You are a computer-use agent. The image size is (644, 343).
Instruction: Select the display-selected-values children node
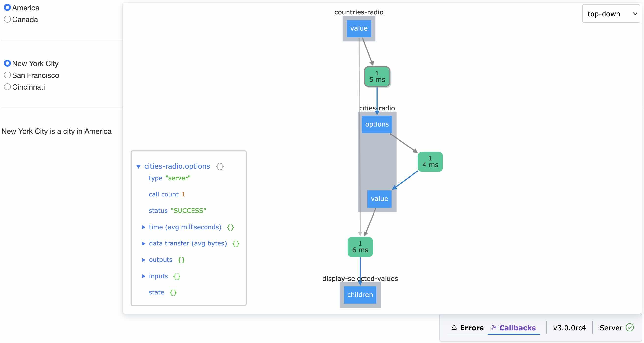[x=360, y=295]
